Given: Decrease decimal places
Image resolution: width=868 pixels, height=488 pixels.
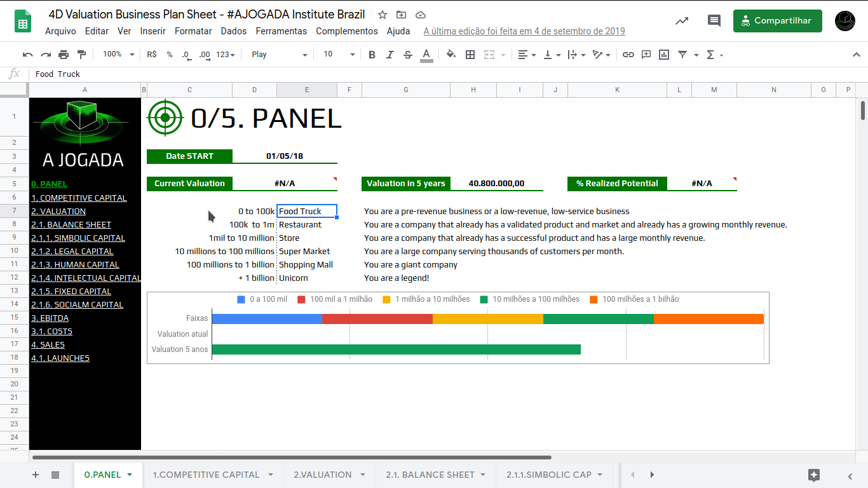Looking at the screenshot, I should (x=186, y=55).
